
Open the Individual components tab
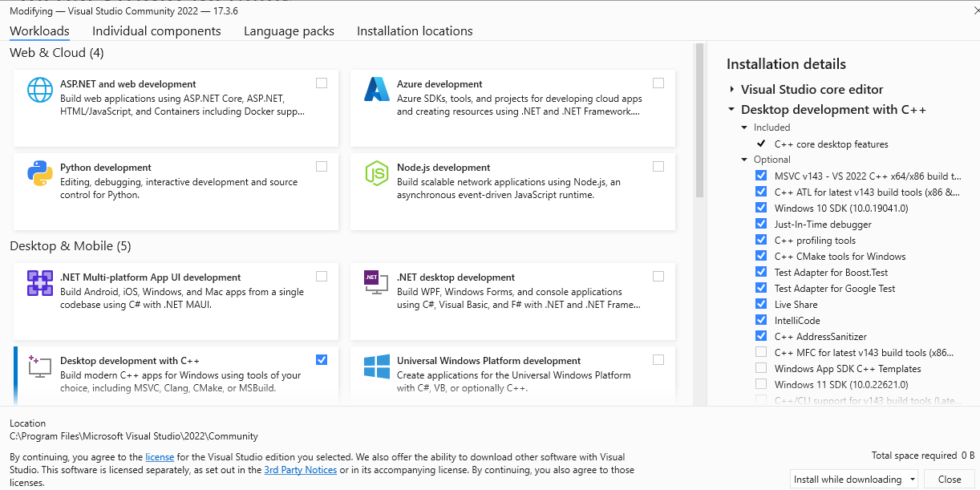156,31
